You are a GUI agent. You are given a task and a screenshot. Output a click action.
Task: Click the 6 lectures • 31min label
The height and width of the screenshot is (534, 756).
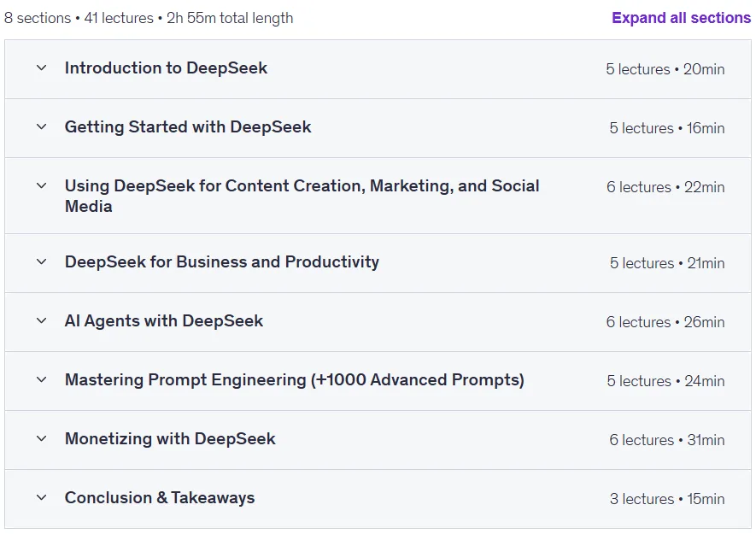tap(667, 440)
